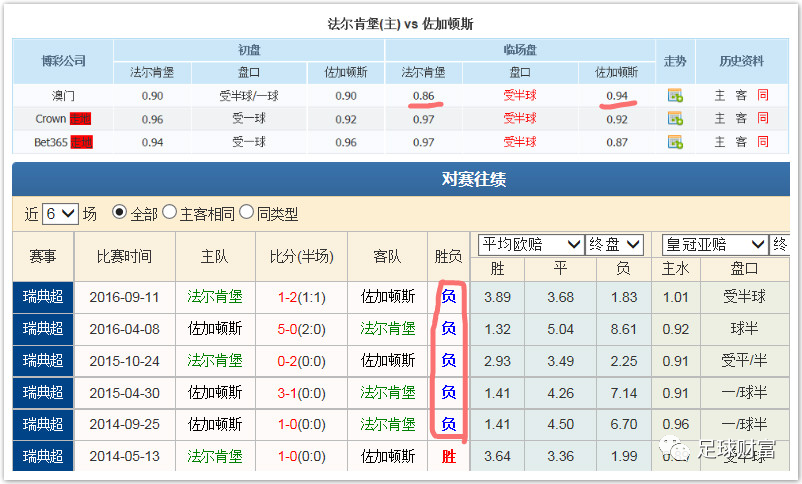Select the 主客相同 radio option
This screenshot has width=802, height=484.
pos(169,213)
